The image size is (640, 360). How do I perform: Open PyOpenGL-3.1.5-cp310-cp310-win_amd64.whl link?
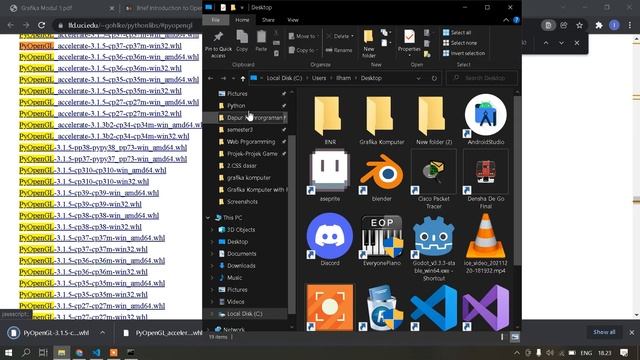(x=93, y=170)
